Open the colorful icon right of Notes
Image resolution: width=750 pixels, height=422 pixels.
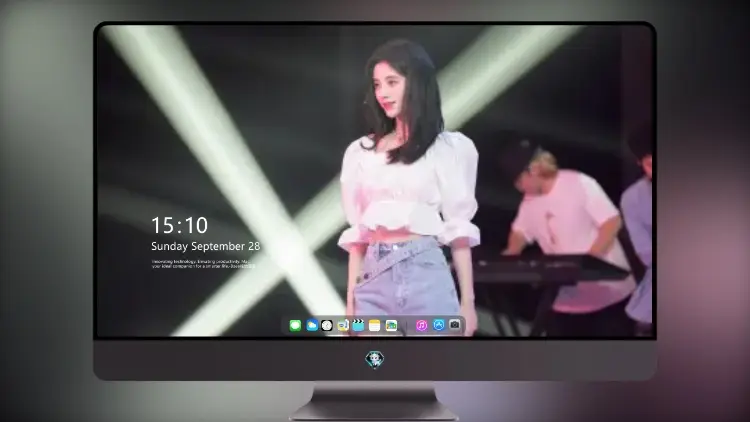coord(391,325)
